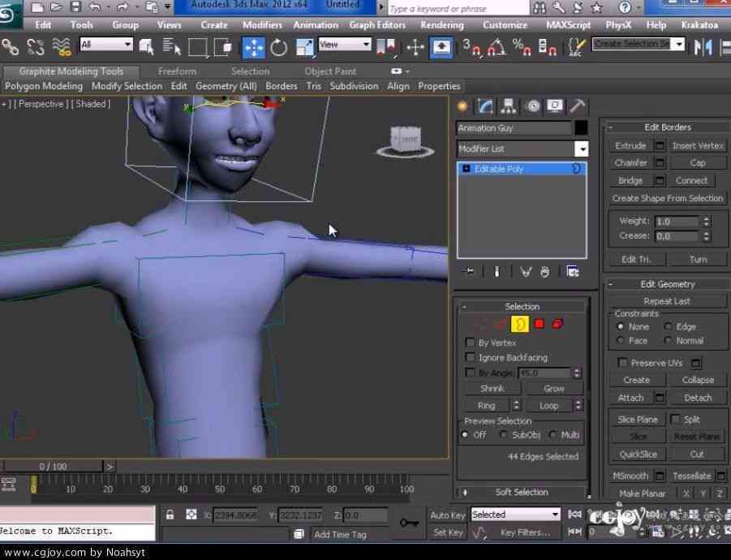Activate the Select Object tool
The width and height of the screenshot is (731, 560).
(x=146, y=47)
